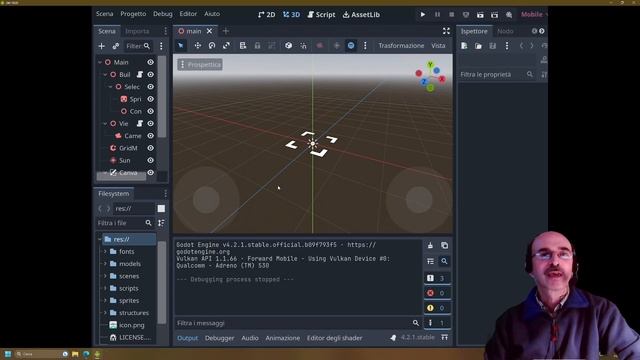Viewport: 640px width, 360px height.
Task: Open the script attached to Vie node
Action: (x=140, y=123)
